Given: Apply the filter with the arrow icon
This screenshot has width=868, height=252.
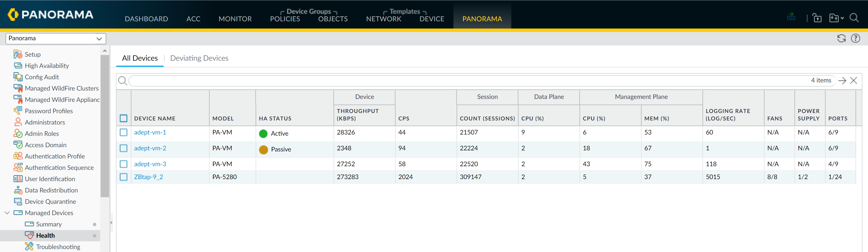Looking at the screenshot, I should (842, 81).
